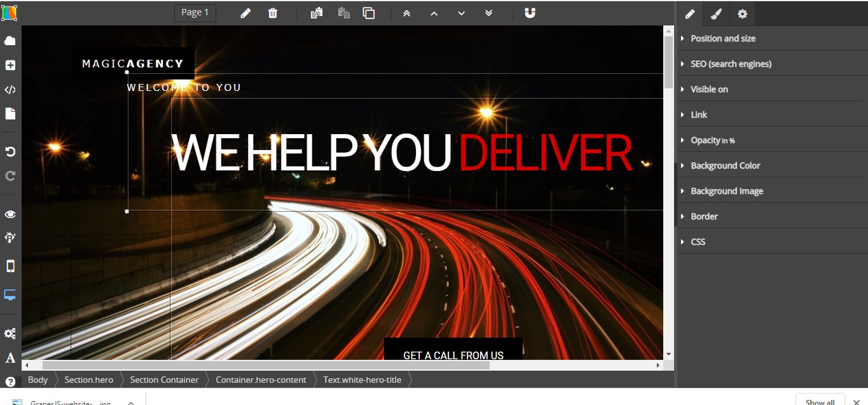Send element to back with double down arrows
The width and height of the screenshot is (868, 405).
click(489, 13)
